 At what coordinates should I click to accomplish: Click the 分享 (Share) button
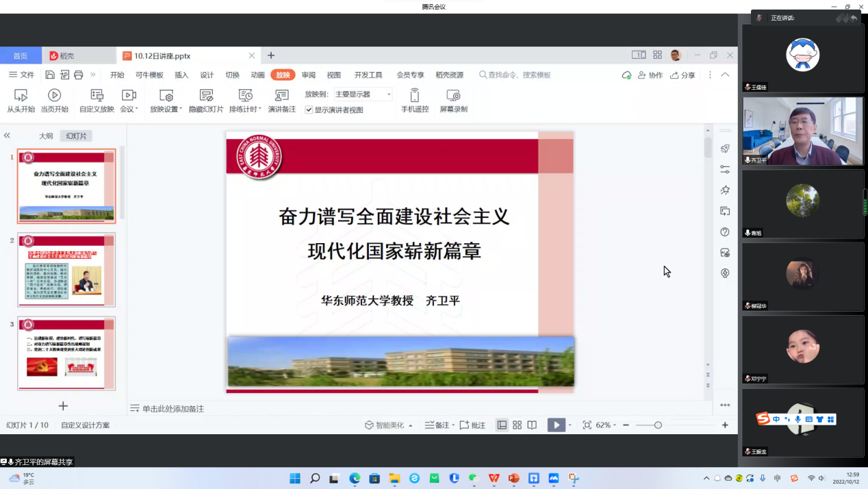[x=682, y=75]
